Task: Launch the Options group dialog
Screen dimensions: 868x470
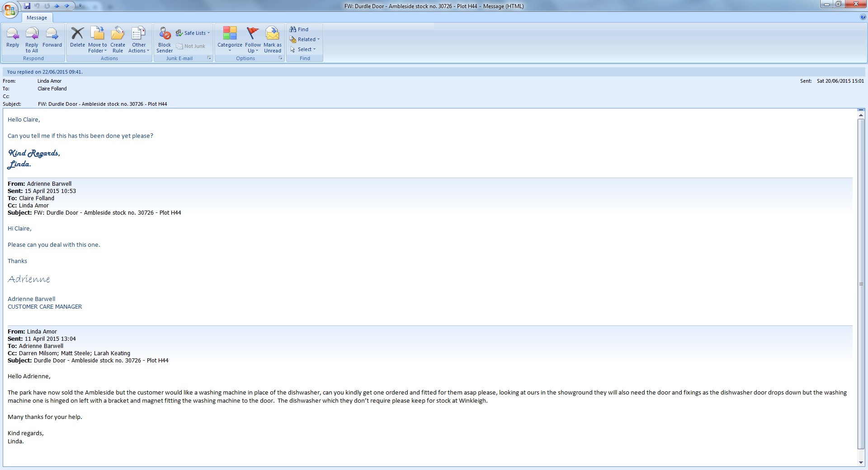Action: tap(280, 58)
